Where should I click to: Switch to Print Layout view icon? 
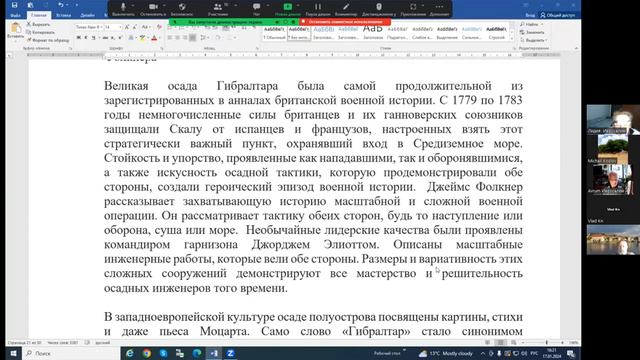tap(500, 343)
